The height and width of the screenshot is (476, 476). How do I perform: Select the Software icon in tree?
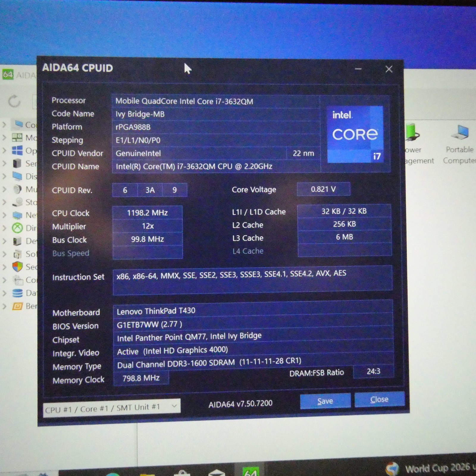[17, 254]
